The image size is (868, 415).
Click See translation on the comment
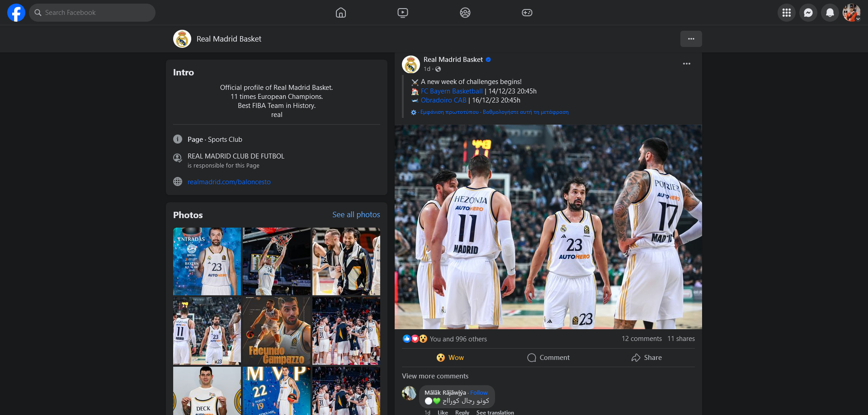495,412
